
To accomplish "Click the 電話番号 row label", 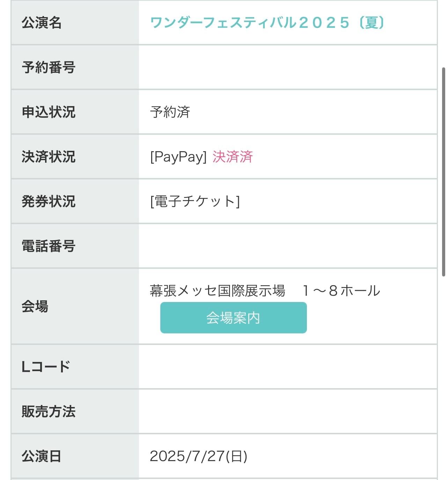I will [49, 246].
